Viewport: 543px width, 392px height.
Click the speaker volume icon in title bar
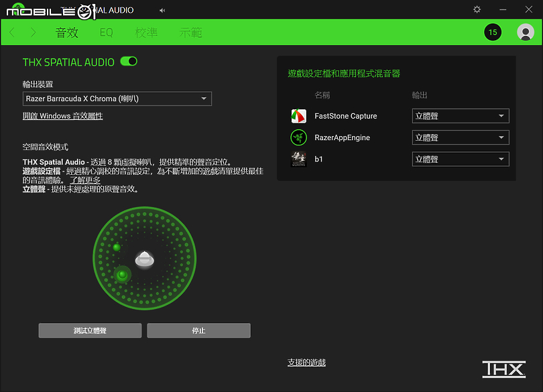point(162,11)
